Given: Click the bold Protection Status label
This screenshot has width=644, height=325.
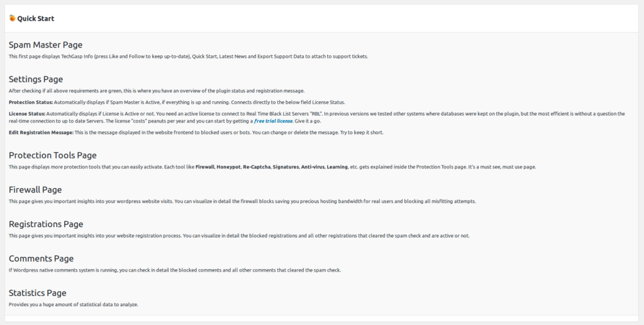Looking at the screenshot, I should click(x=31, y=102).
